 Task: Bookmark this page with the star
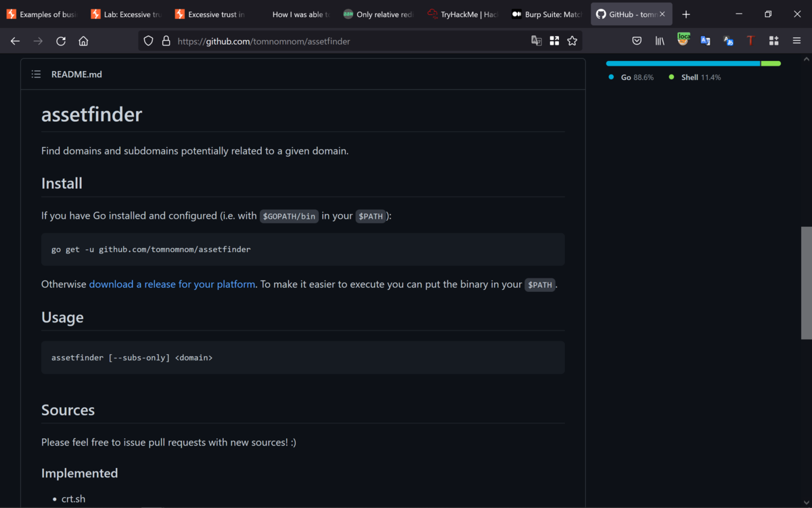pos(572,41)
